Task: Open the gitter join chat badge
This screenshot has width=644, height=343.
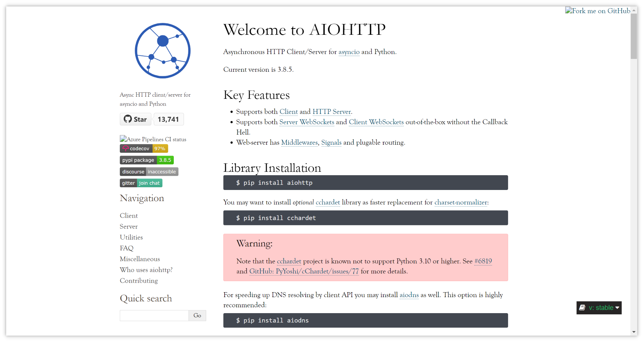Action: (141, 183)
